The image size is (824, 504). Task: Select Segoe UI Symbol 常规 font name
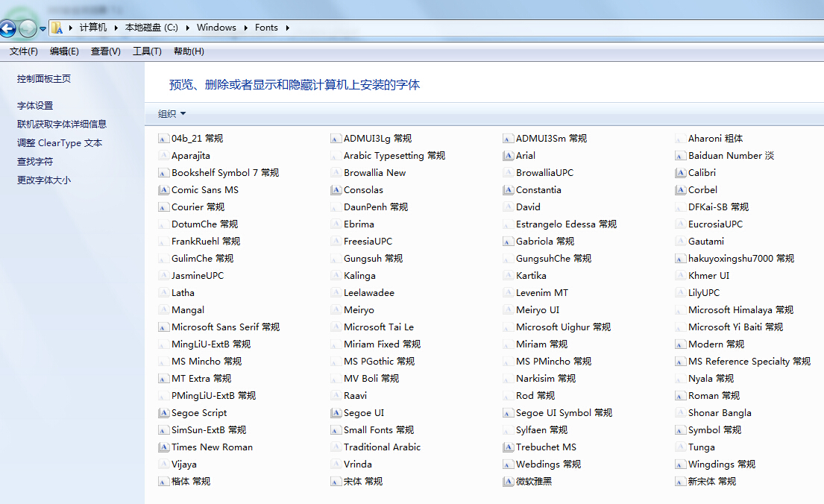point(564,412)
